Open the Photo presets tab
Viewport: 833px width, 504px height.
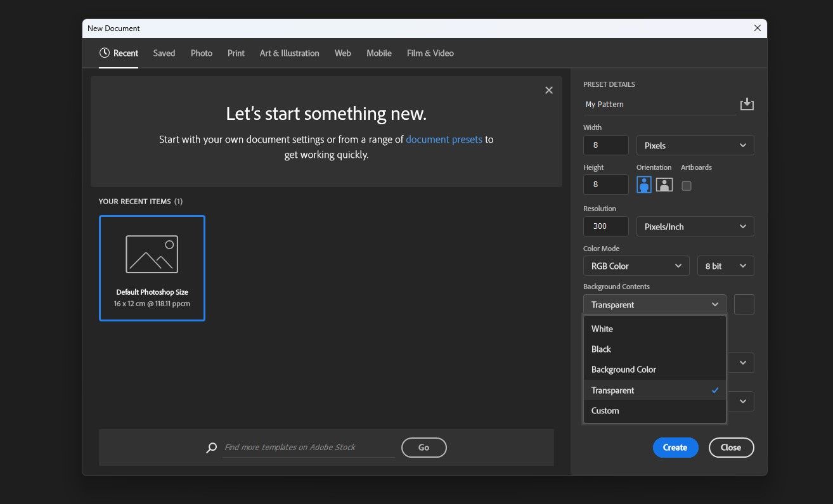202,53
